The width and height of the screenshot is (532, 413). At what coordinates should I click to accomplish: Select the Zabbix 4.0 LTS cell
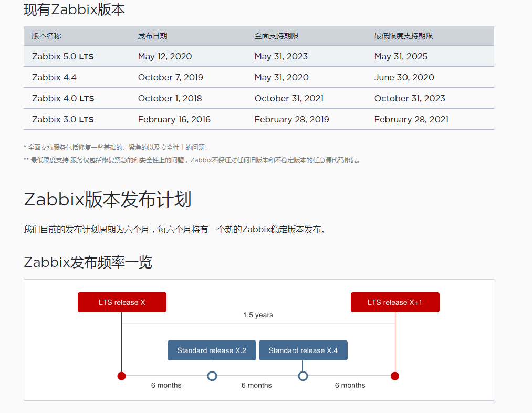[x=63, y=98]
